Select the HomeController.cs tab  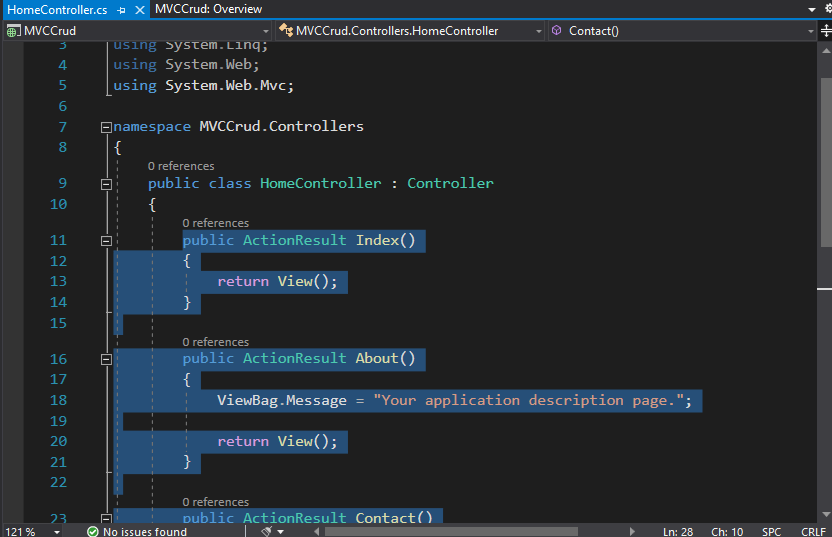[x=57, y=10]
